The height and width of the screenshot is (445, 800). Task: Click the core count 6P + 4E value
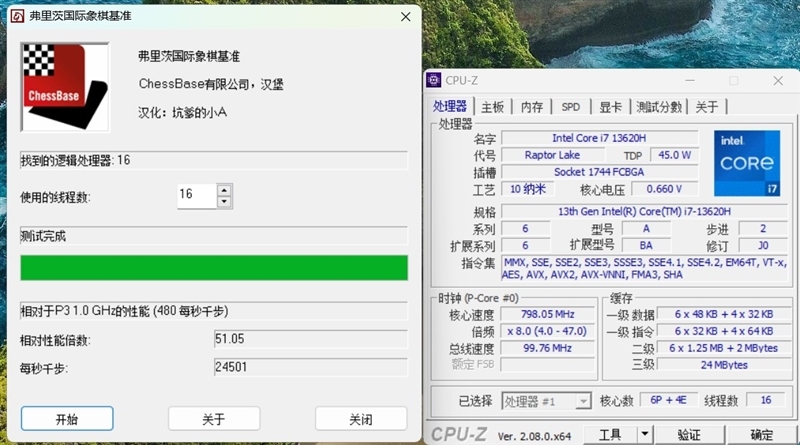point(668,400)
